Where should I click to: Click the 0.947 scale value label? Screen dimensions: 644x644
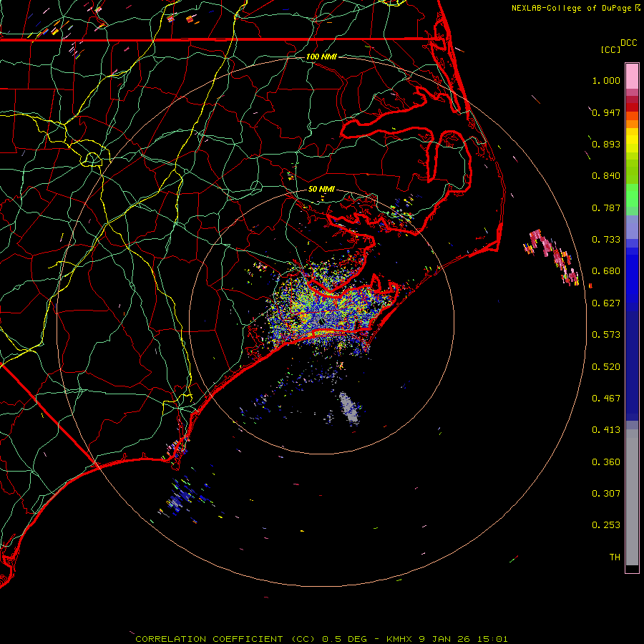pos(605,112)
